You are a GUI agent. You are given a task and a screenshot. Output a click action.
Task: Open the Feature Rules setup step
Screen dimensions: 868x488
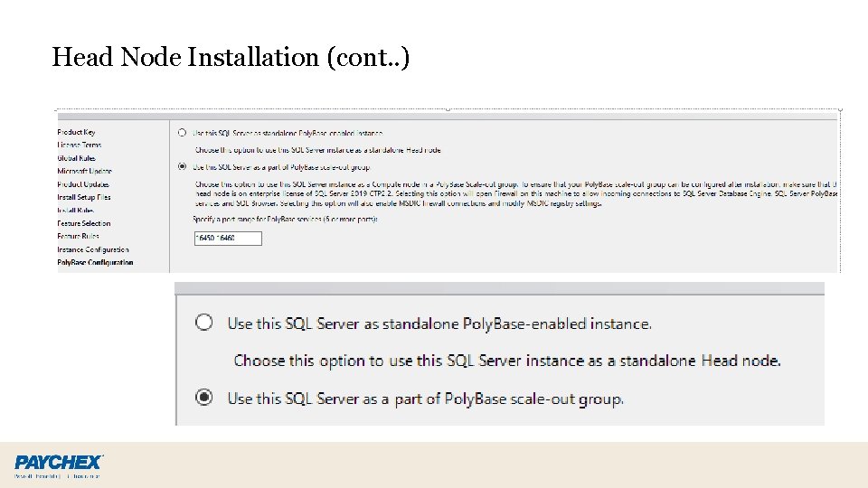coord(78,236)
